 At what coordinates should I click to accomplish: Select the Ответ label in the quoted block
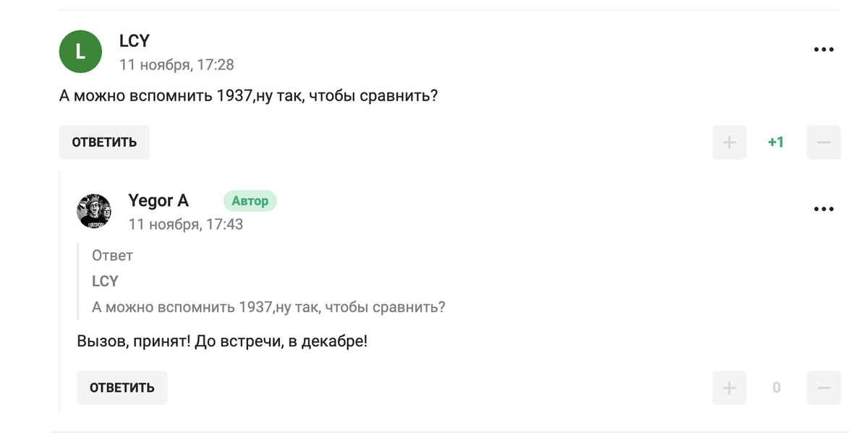click(111, 255)
